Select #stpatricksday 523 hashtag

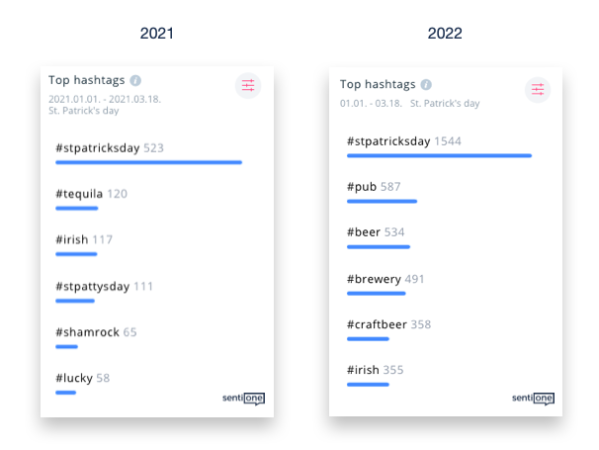click(x=110, y=148)
